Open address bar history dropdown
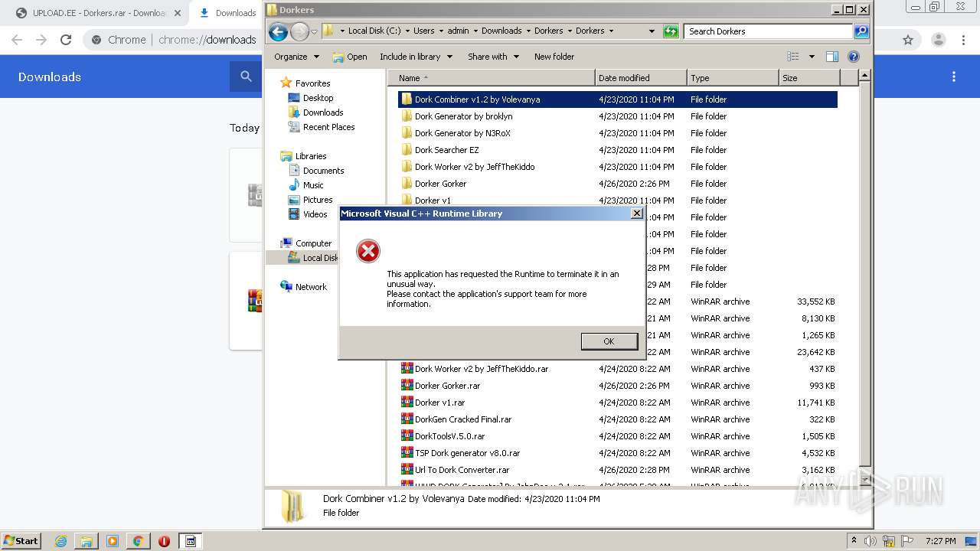Viewport: 980px width, 551px height. tap(652, 31)
